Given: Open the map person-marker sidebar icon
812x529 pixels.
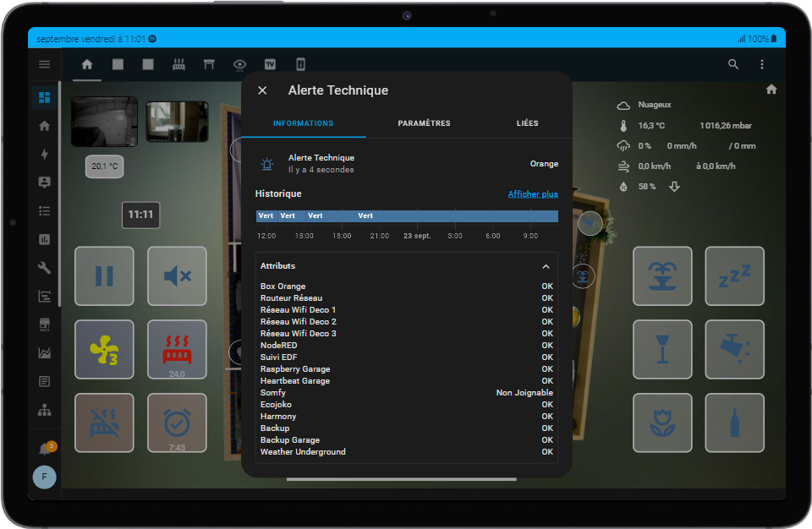Looking at the screenshot, I should [45, 183].
